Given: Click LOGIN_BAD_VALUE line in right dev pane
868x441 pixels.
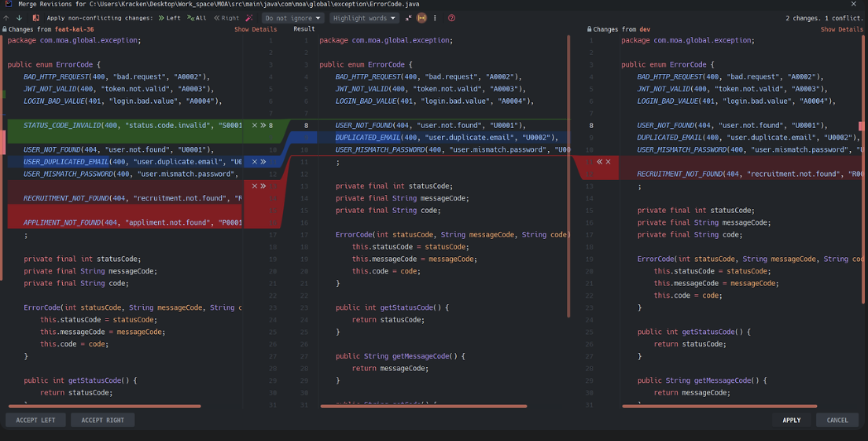Looking at the screenshot, I should click(736, 101).
